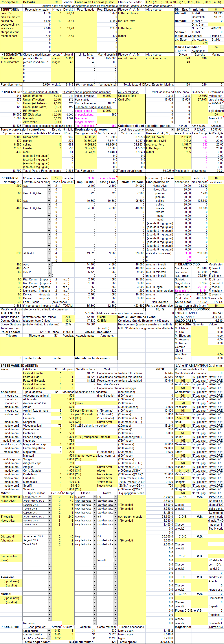Select the 'Elfi (Erendyl)' population cell
Screen dimensions: 224x644
pyautogui.click(x=37, y=111)
